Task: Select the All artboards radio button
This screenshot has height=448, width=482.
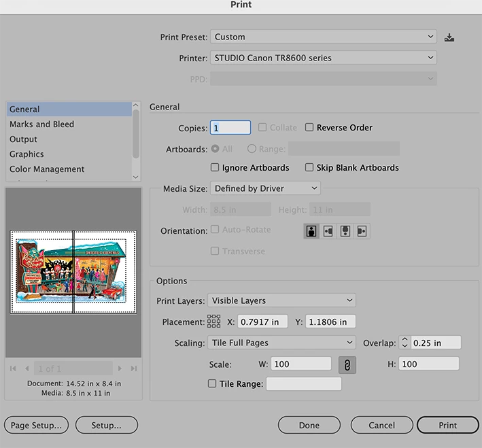Action: click(216, 149)
